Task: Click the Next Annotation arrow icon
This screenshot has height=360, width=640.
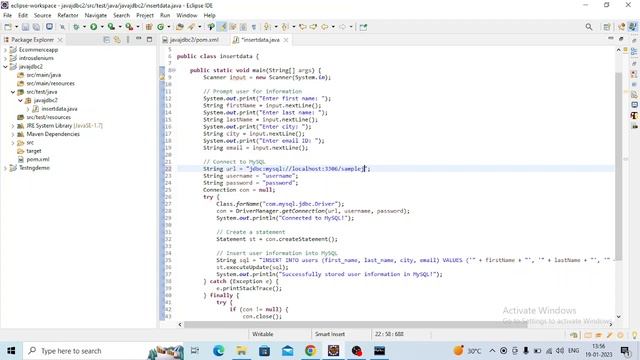Action: [267, 27]
